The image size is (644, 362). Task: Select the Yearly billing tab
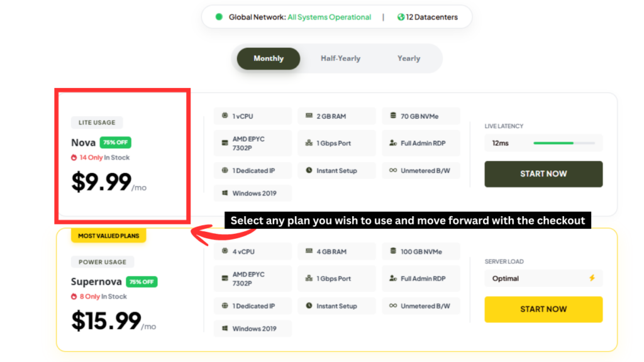(408, 58)
